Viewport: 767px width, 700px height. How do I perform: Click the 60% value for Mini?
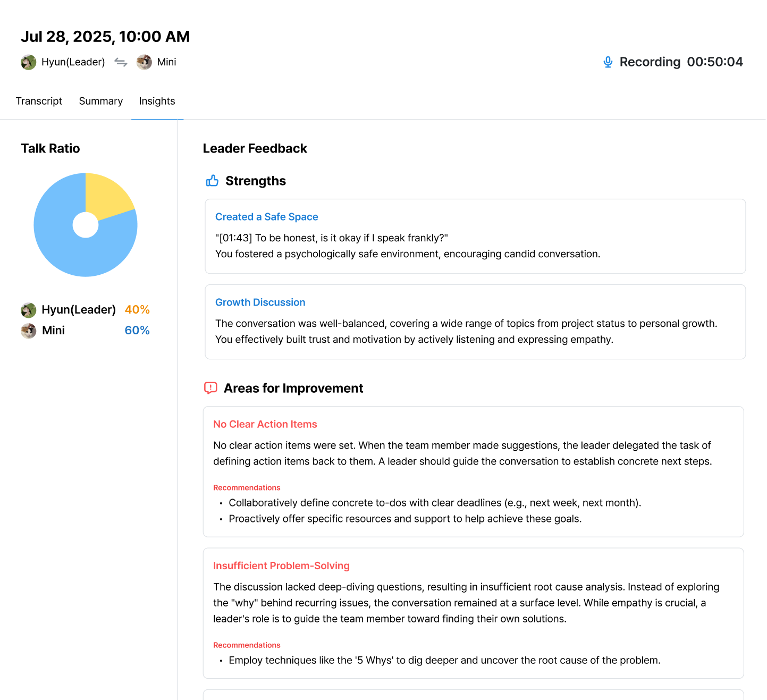137,331
